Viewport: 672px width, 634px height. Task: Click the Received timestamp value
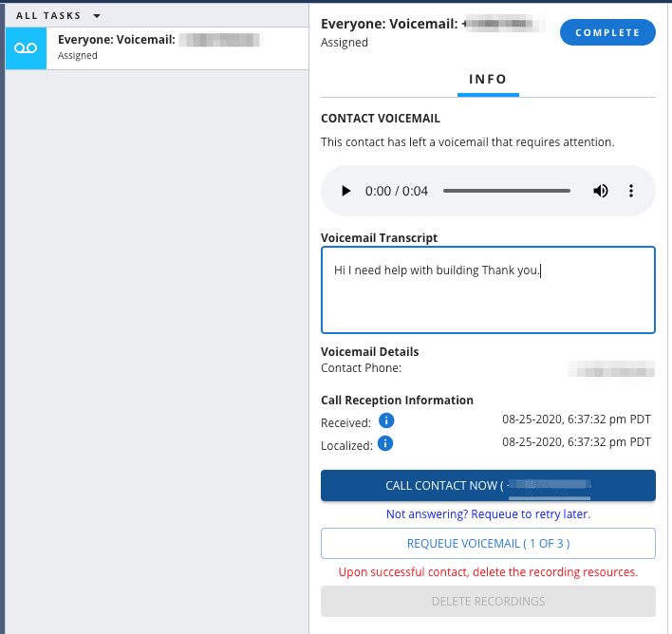[576, 420]
